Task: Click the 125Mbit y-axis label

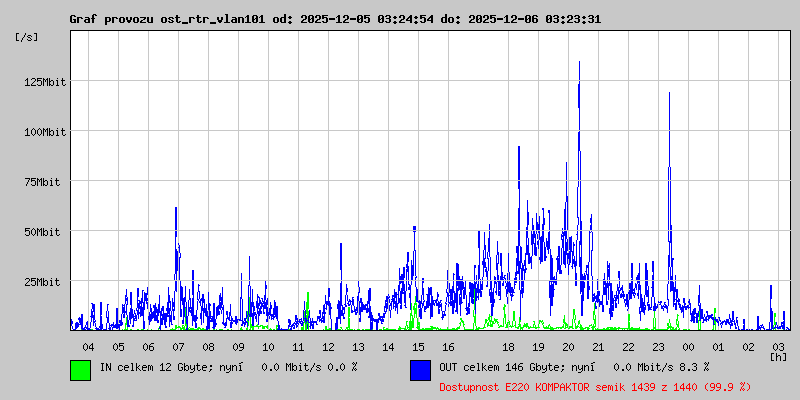Action: tap(42, 82)
